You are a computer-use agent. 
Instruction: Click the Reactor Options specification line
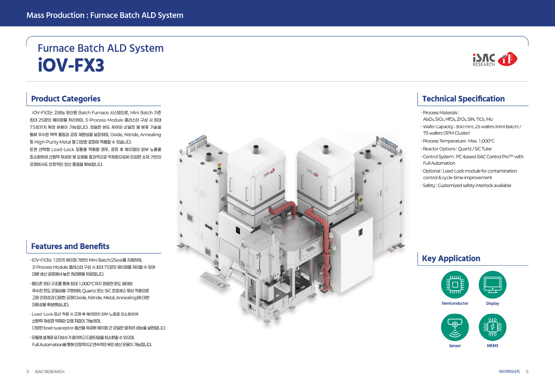(457, 149)
